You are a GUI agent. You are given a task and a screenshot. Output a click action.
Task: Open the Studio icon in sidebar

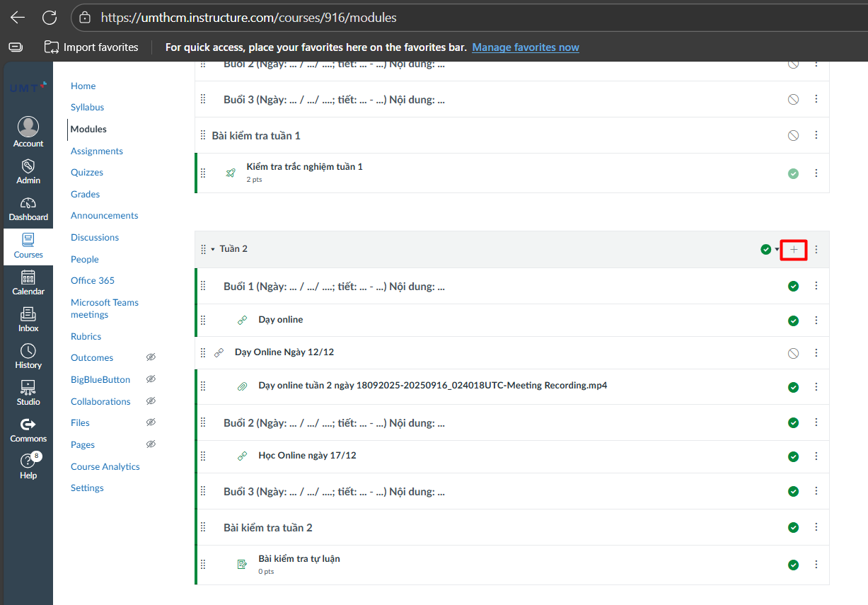coord(28,393)
